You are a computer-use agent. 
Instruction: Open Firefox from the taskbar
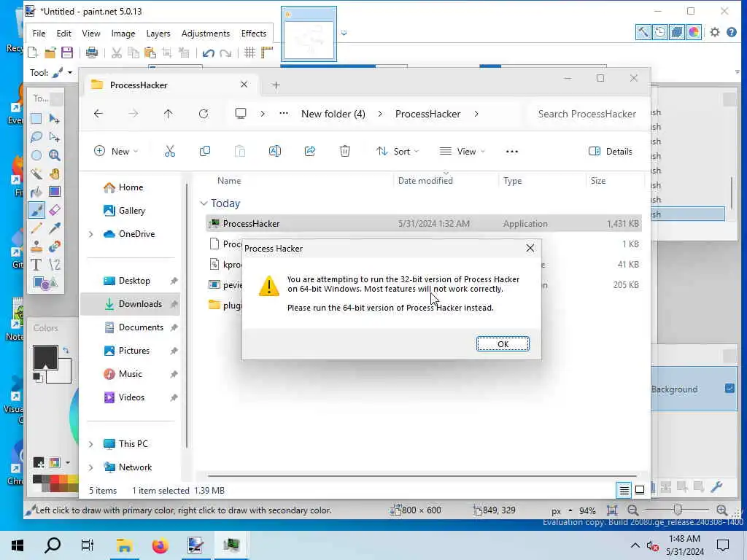pos(160,545)
